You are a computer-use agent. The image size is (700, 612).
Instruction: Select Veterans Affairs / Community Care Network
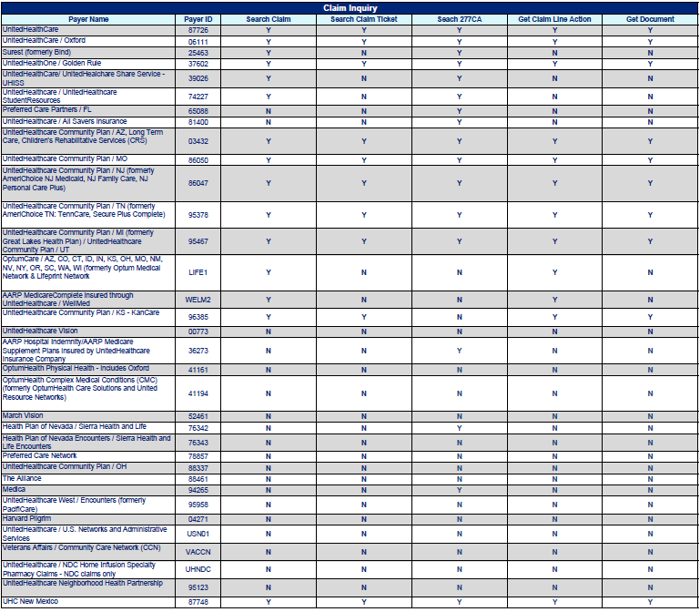[82, 547]
